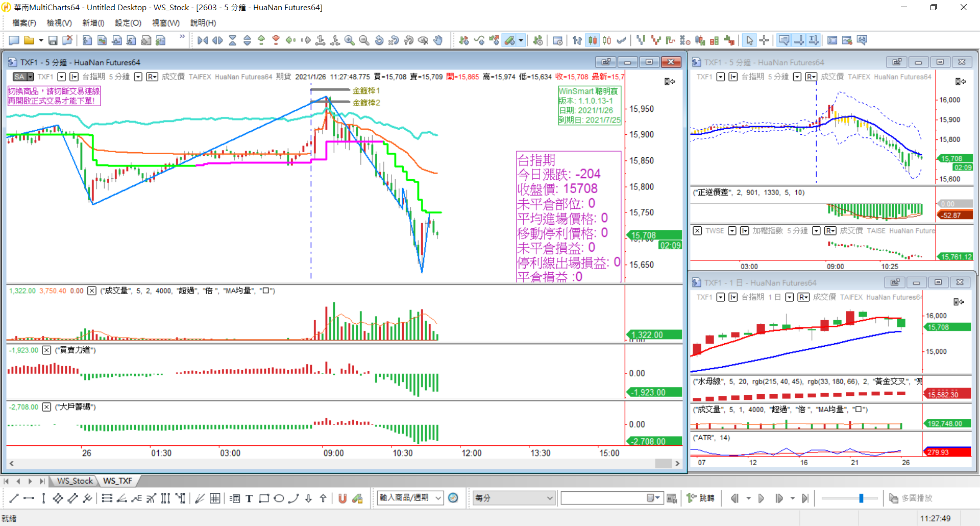Click the magnet snap mode icon
The width and height of the screenshot is (980, 526).
pyautogui.click(x=342, y=498)
